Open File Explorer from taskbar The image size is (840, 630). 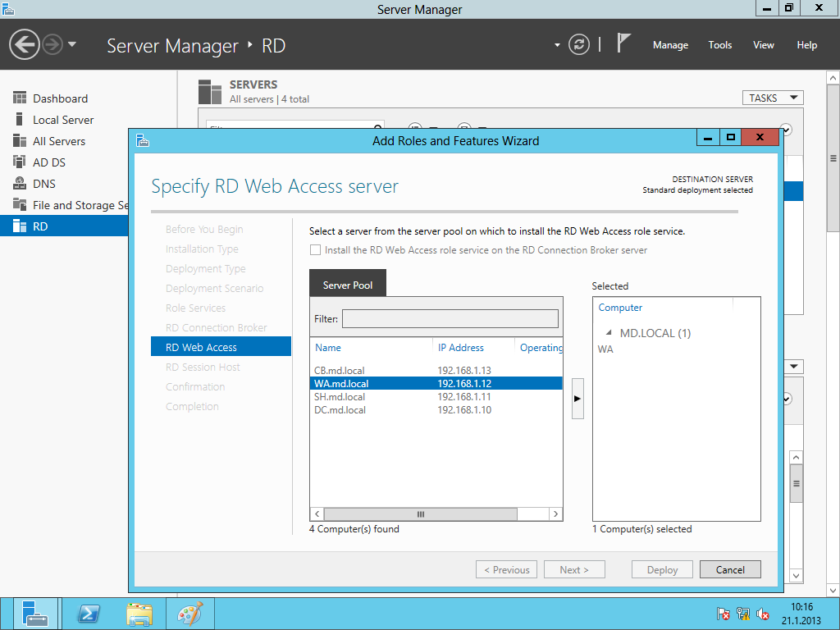(139, 614)
